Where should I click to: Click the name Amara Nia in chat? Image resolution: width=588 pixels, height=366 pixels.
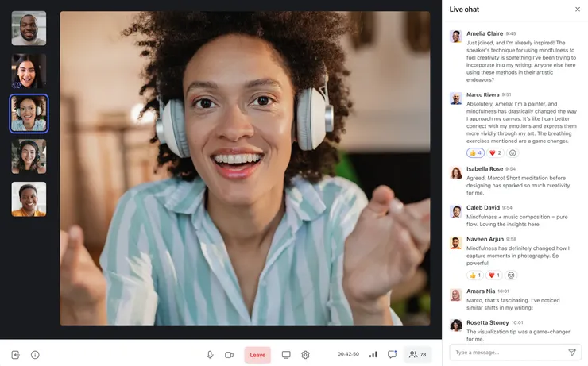point(481,291)
